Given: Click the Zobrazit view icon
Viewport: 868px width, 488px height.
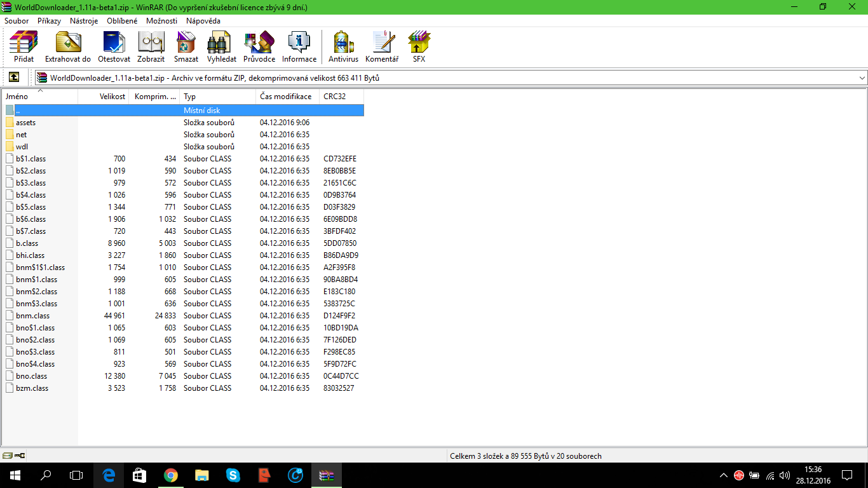Looking at the screenshot, I should [151, 47].
